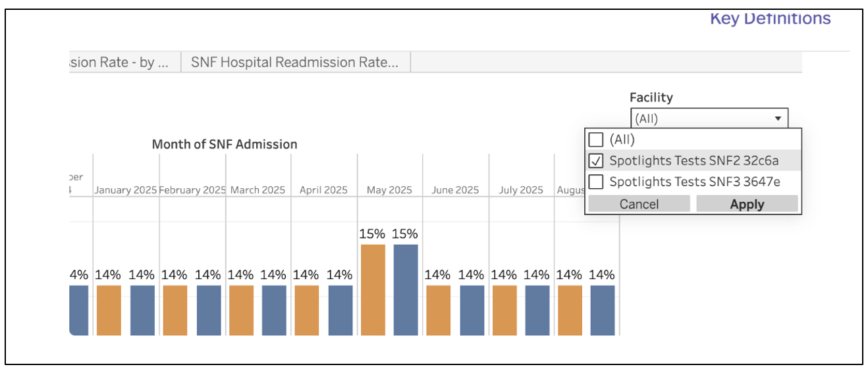This screenshot has height=371, width=868.
Task: Tick the Spotlights Tests SNF3 3647e checkbox
Action: [595, 182]
